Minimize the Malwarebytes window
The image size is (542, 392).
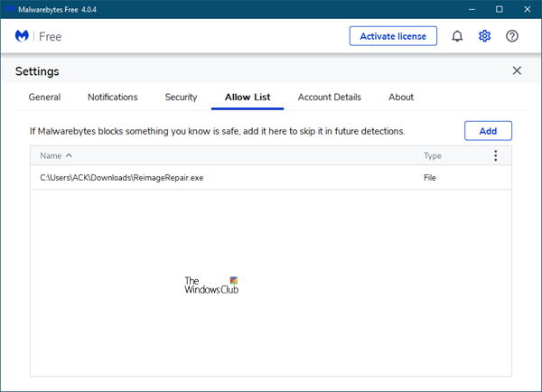[x=472, y=9]
